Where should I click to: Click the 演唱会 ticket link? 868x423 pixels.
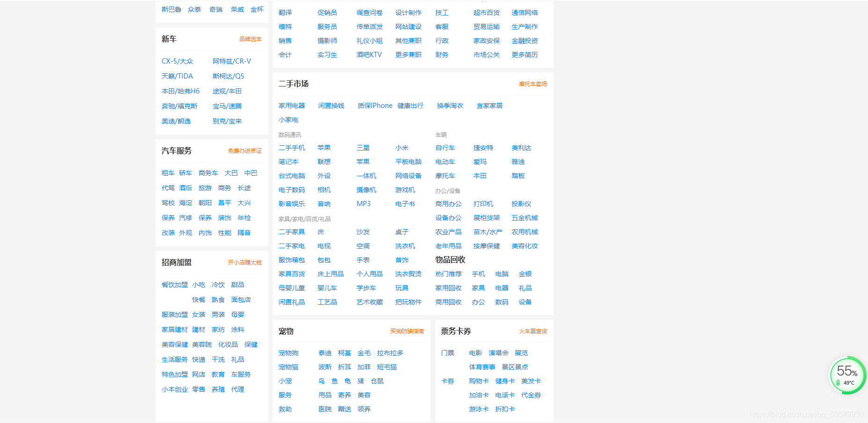click(x=498, y=353)
